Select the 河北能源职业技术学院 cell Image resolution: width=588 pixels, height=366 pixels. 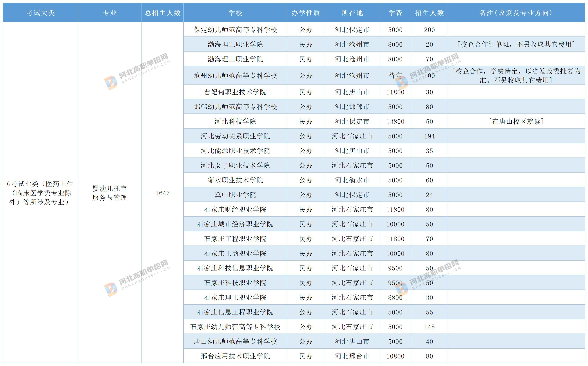coord(235,151)
